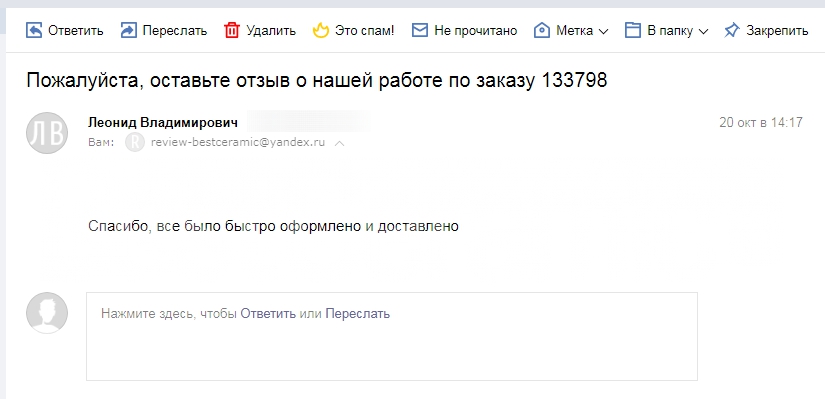Click the message body text
The height and width of the screenshot is (399, 825).
(274, 226)
